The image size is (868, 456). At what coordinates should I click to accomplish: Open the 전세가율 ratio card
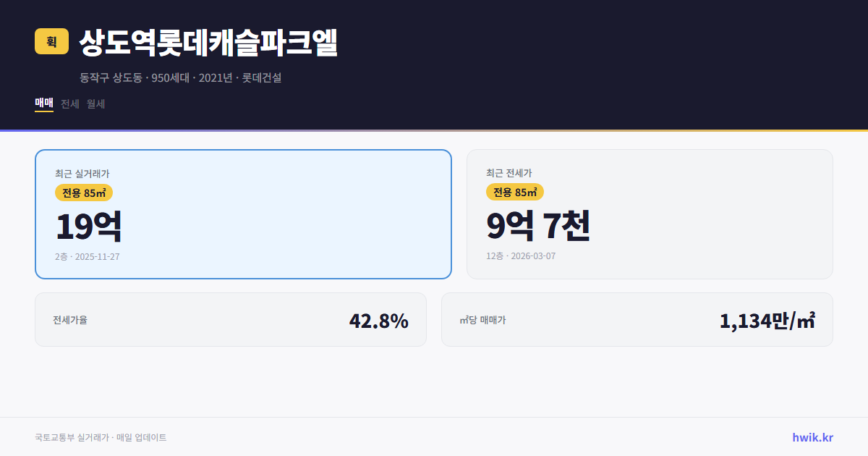coord(231,319)
